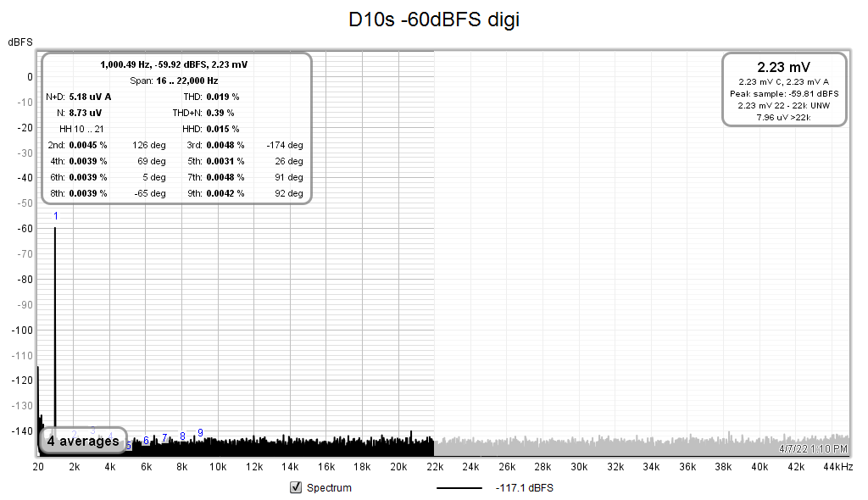Click the 4 averages indicator badge
868x500 pixels.
83,441
